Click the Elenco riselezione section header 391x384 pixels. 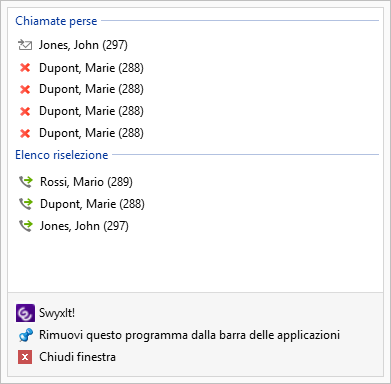click(x=62, y=155)
